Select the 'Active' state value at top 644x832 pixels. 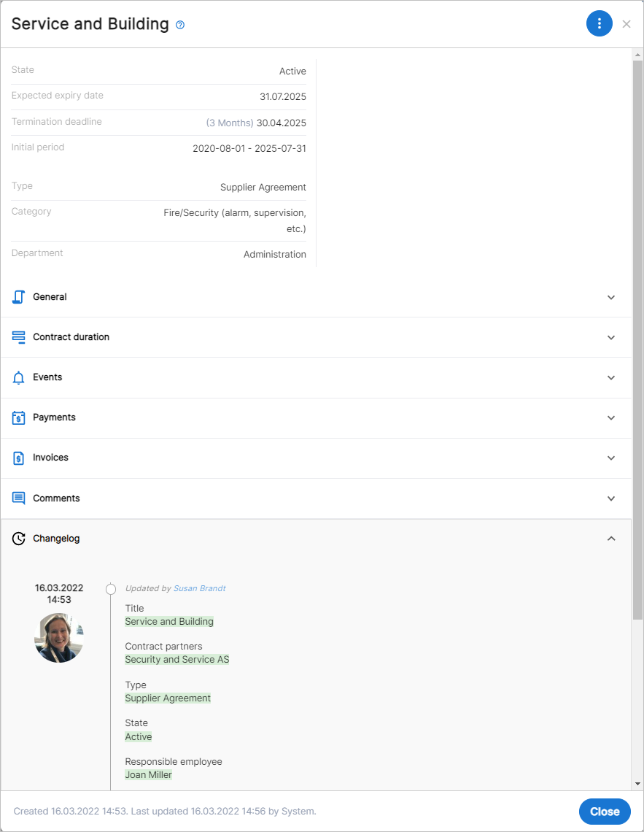(x=292, y=71)
